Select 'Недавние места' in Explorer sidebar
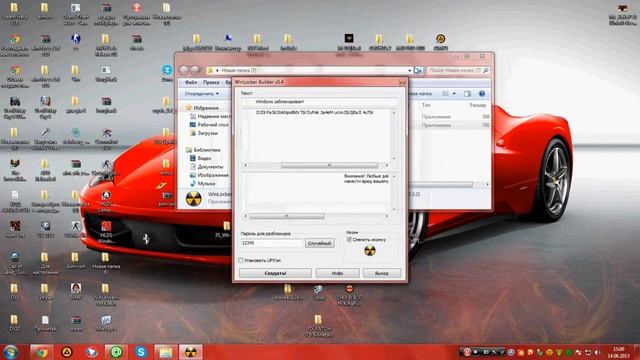Image resolution: width=640 pixels, height=360 pixels. click(209, 116)
